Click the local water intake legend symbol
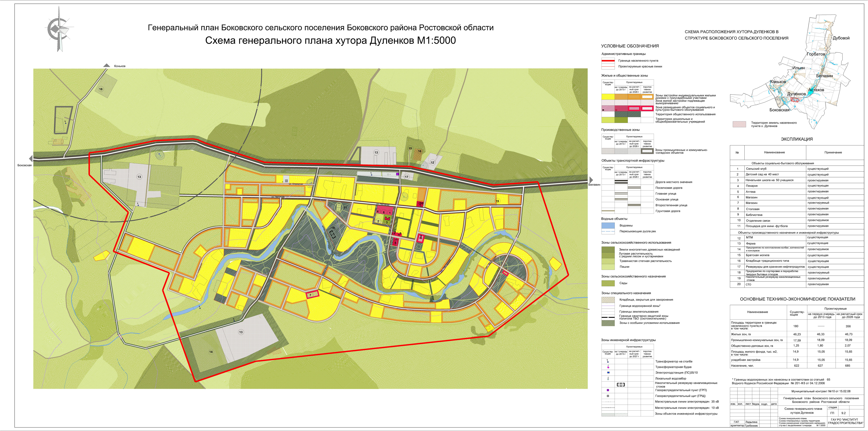 [608, 378]
